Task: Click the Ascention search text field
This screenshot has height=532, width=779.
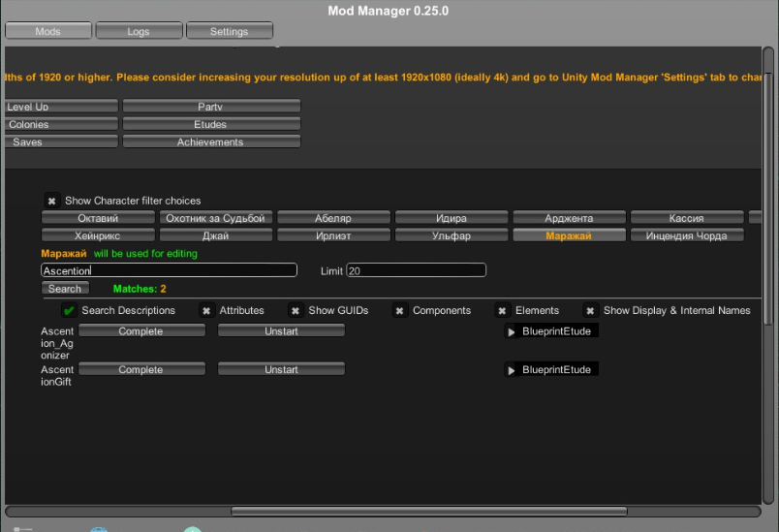Action: pos(169,271)
